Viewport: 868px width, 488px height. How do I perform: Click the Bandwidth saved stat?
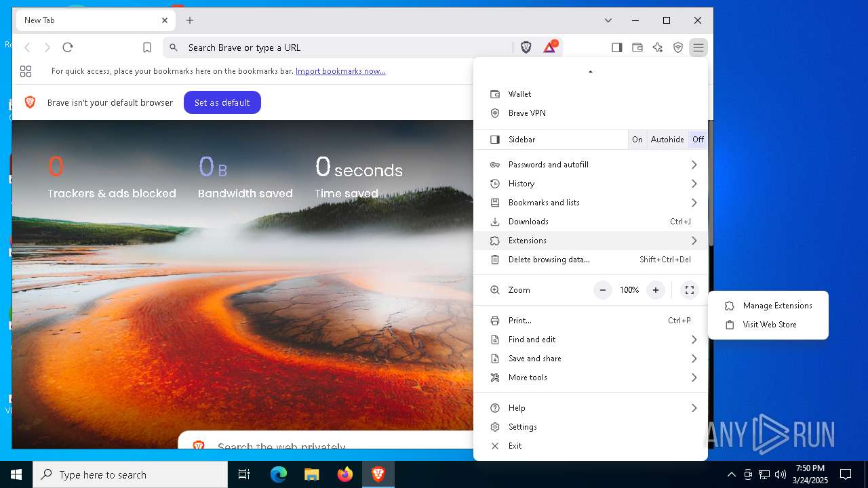point(245,176)
